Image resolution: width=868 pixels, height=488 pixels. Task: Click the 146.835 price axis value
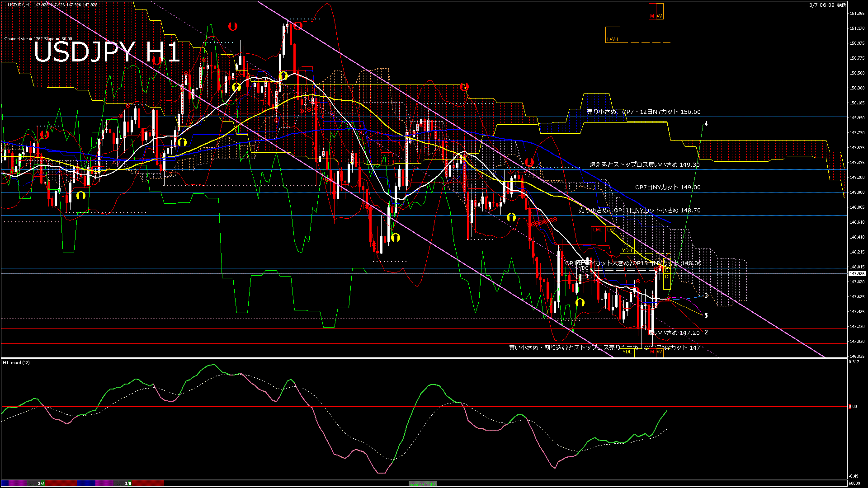[x=857, y=357]
